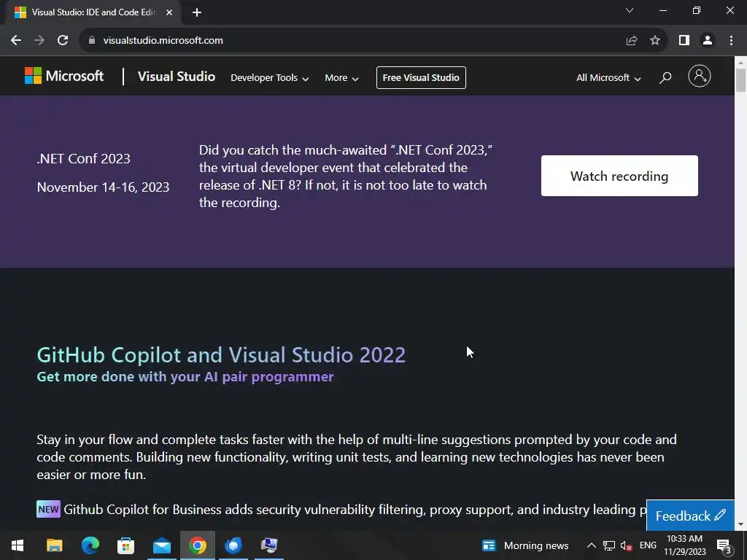The height and width of the screenshot is (560, 747).
Task: Launch Microsoft Edge from the taskbar
Action: coord(90,545)
